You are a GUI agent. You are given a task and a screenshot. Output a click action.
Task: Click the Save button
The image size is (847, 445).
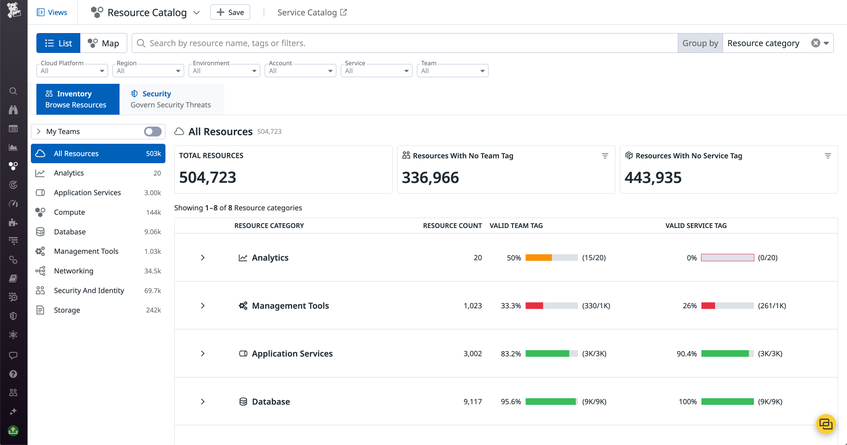coord(230,12)
